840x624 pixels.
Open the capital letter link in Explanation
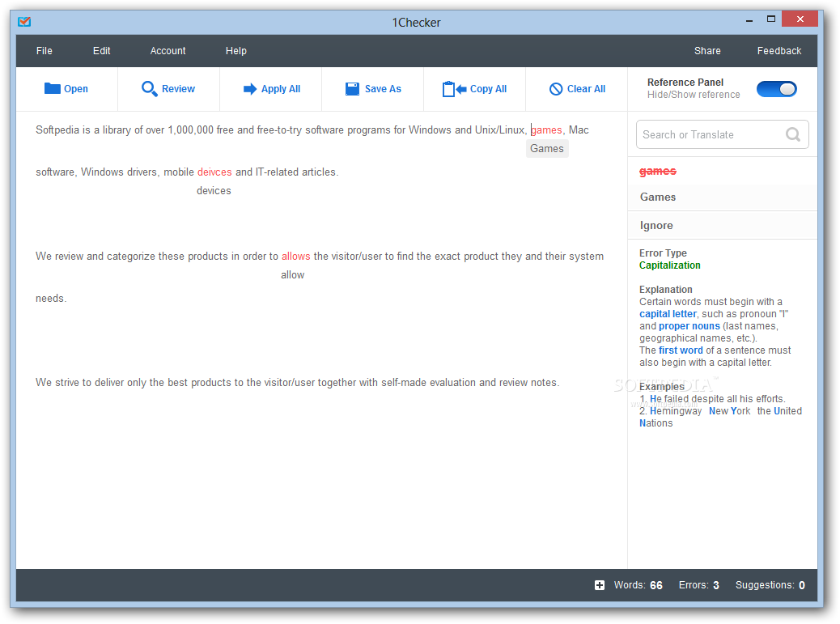pyautogui.click(x=668, y=314)
